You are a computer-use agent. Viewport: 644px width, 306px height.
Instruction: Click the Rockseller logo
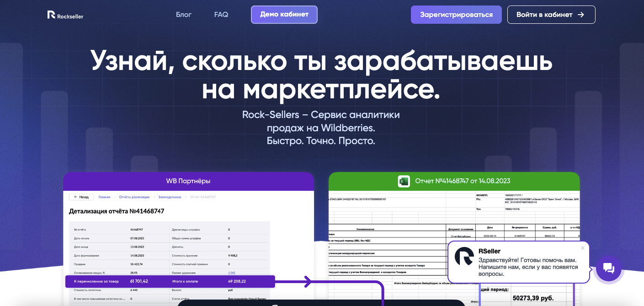coord(65,15)
